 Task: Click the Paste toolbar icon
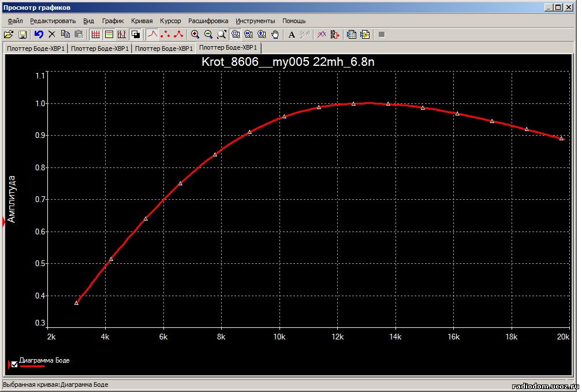click(x=79, y=35)
